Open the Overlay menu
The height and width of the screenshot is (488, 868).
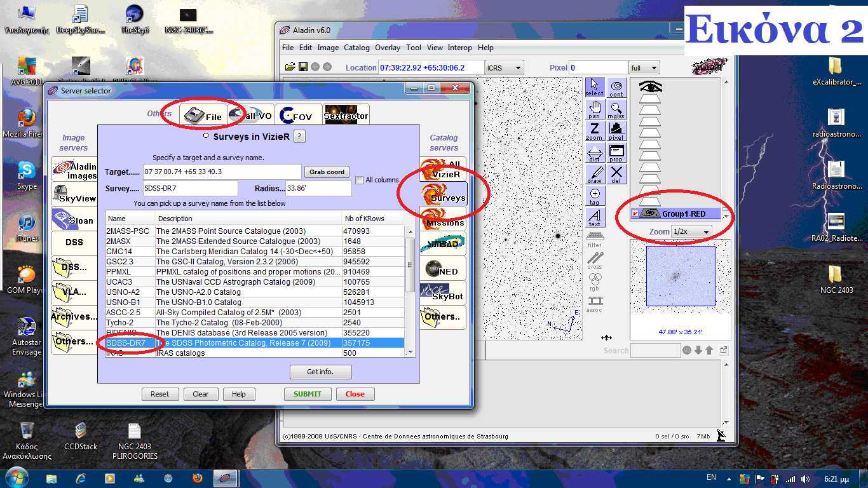click(x=388, y=48)
